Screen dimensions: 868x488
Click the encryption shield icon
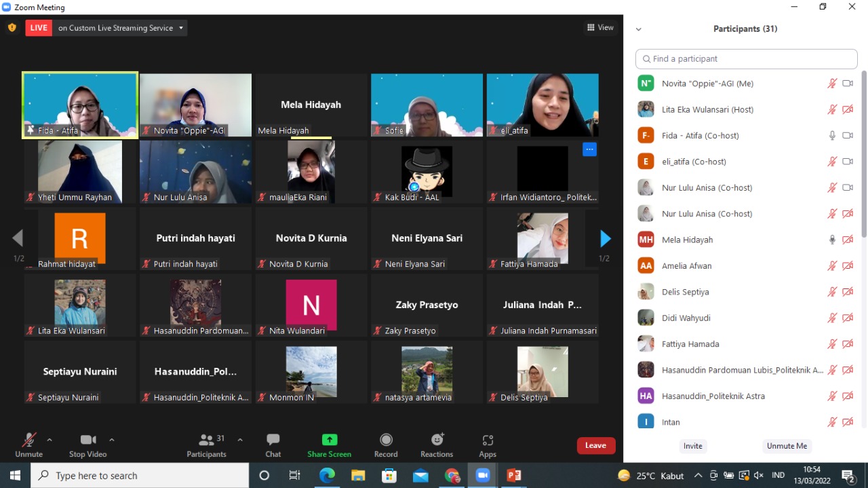12,28
